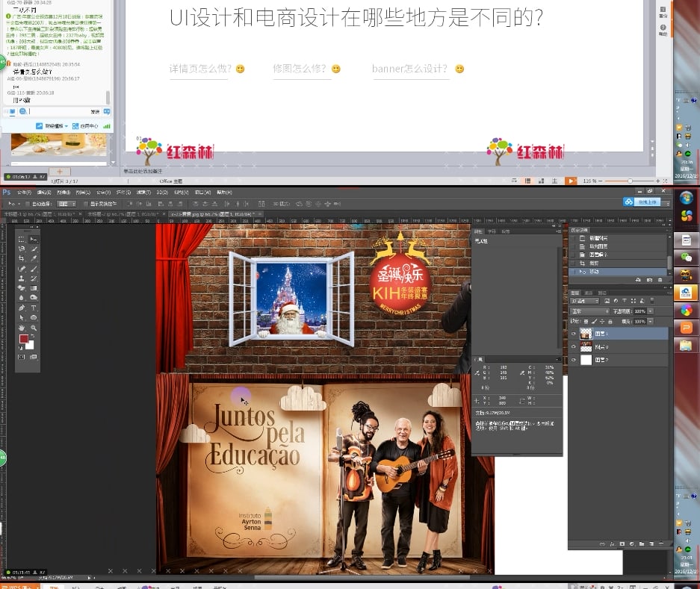Select the Crop tool
The width and height of the screenshot is (700, 589).
21,259
